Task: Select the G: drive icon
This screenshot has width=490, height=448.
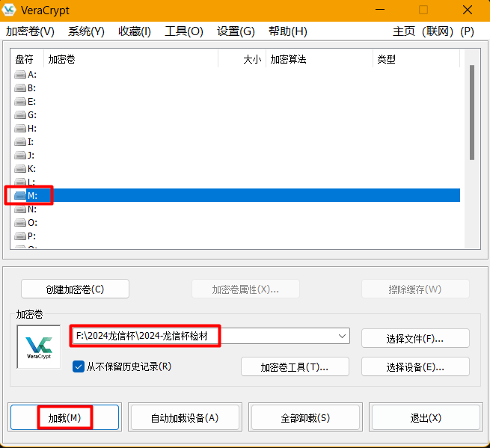Action: (x=20, y=115)
